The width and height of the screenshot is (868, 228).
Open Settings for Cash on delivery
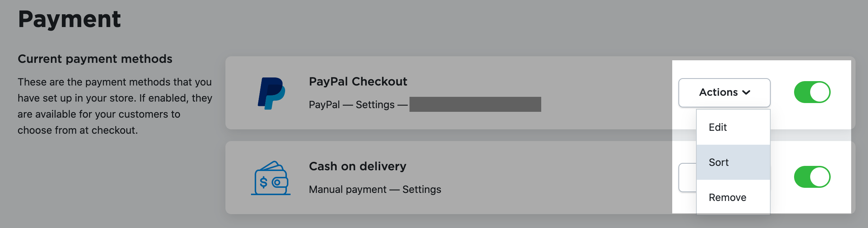[x=422, y=189]
